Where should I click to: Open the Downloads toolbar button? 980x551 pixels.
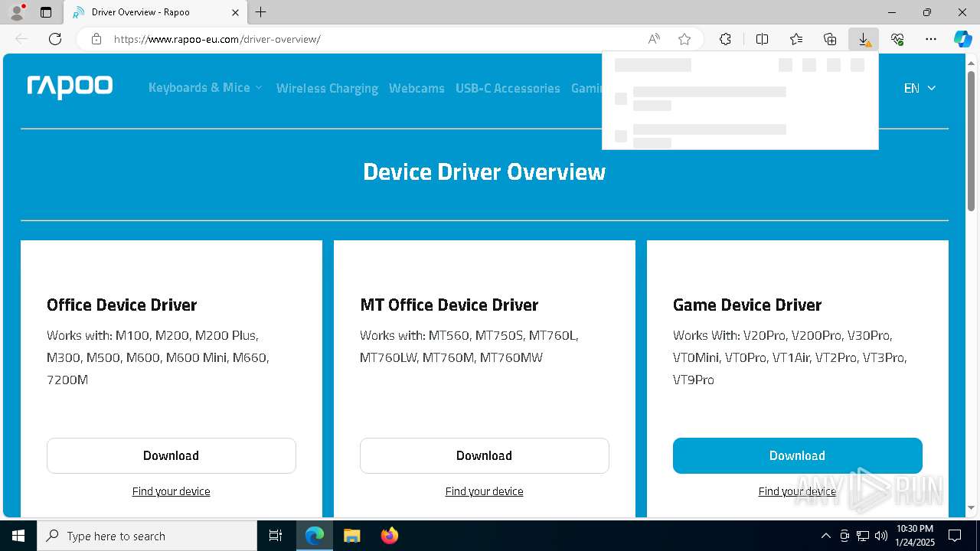click(864, 39)
